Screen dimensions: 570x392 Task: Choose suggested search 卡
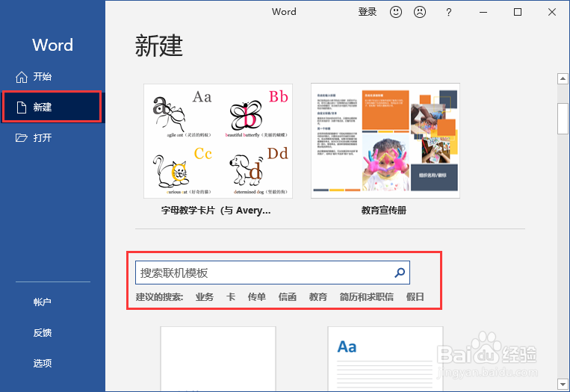coord(231,297)
